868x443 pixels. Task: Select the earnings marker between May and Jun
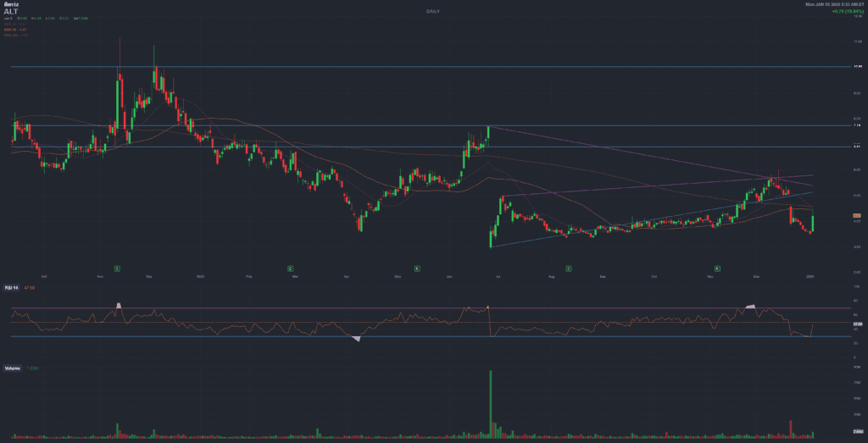pos(417,268)
